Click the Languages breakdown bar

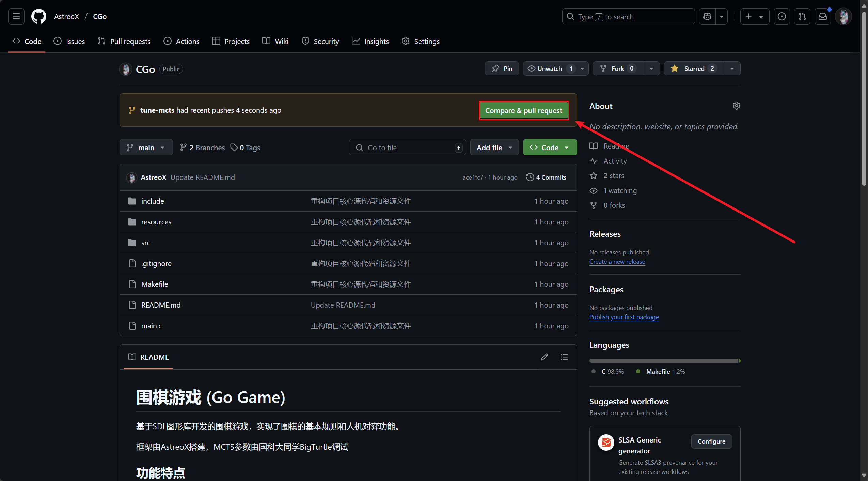click(665, 360)
